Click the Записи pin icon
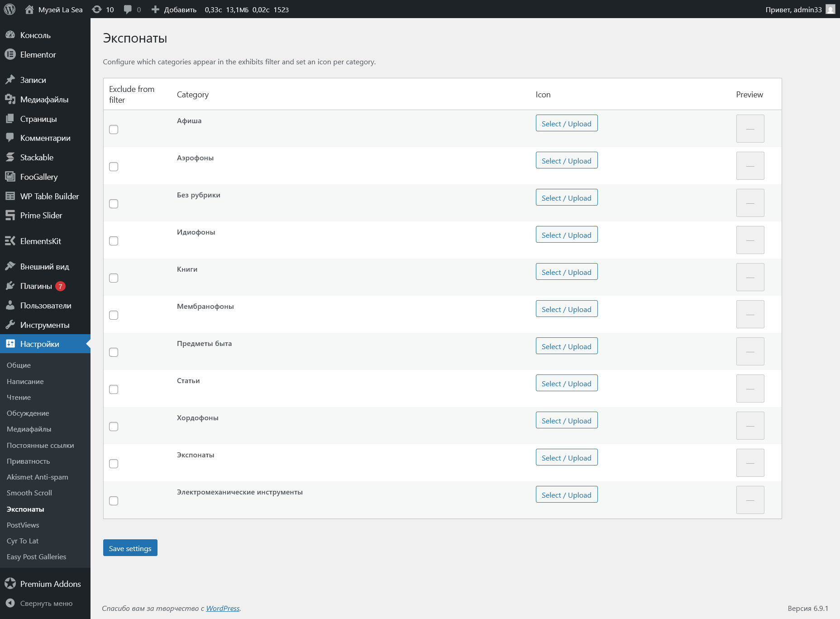This screenshot has height=619, width=840. 10,80
